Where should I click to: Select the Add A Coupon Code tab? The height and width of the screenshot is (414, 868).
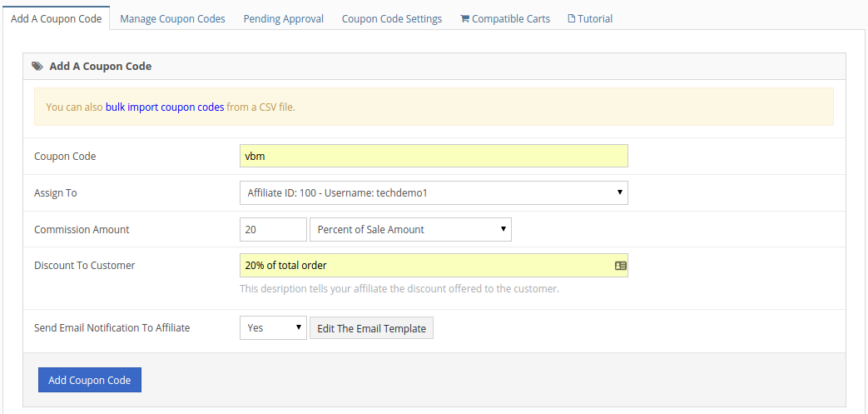pos(56,18)
